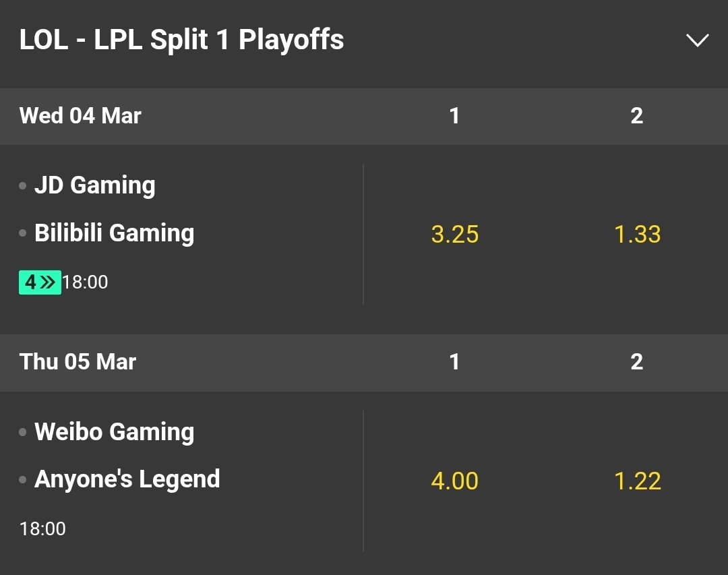Click the double-arrow icon next to 18:00
The height and width of the screenshot is (575, 728).
(x=49, y=281)
